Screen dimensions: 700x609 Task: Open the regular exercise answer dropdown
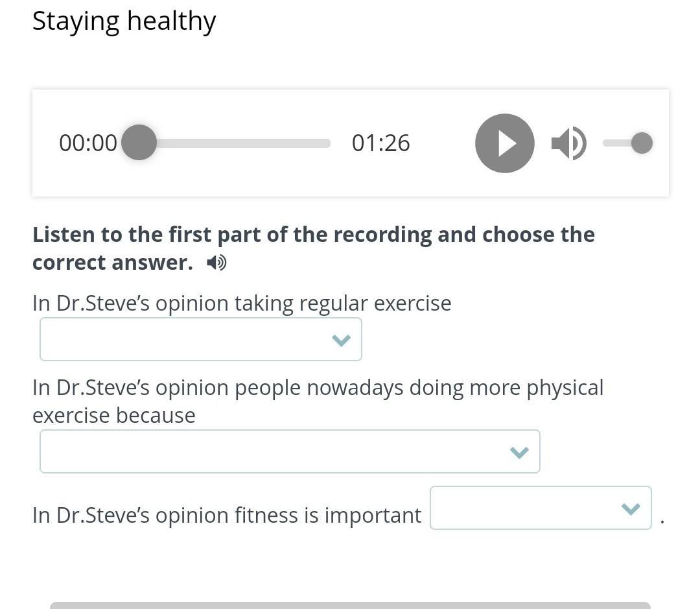tap(200, 339)
